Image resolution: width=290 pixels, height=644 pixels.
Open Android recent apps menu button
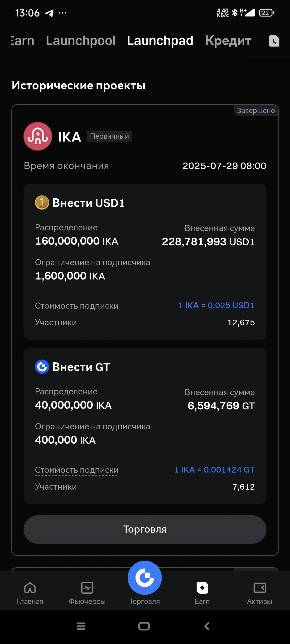click(81, 626)
